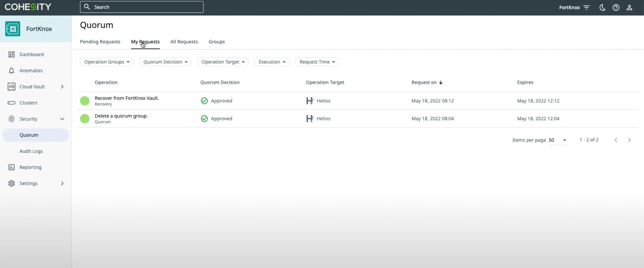Expand the Settings submenu chevron
This screenshot has height=268, width=644.
point(62,183)
